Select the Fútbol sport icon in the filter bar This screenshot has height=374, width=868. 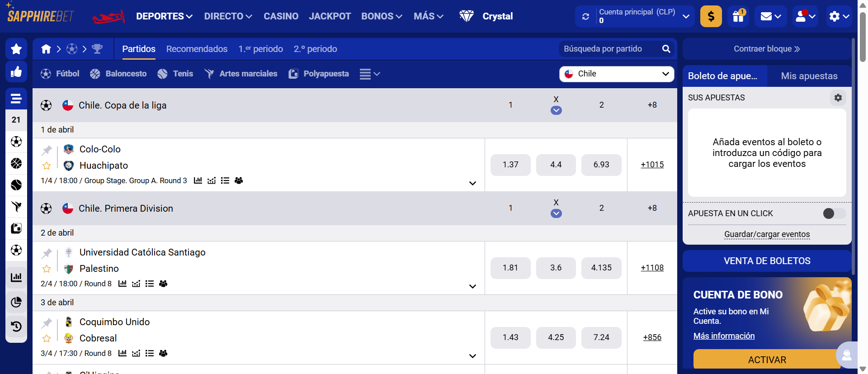coord(46,73)
